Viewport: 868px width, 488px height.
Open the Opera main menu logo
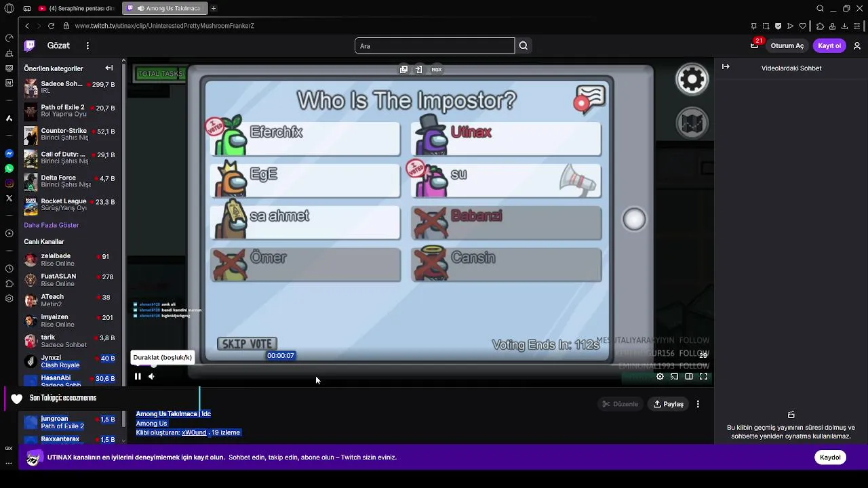(9, 8)
